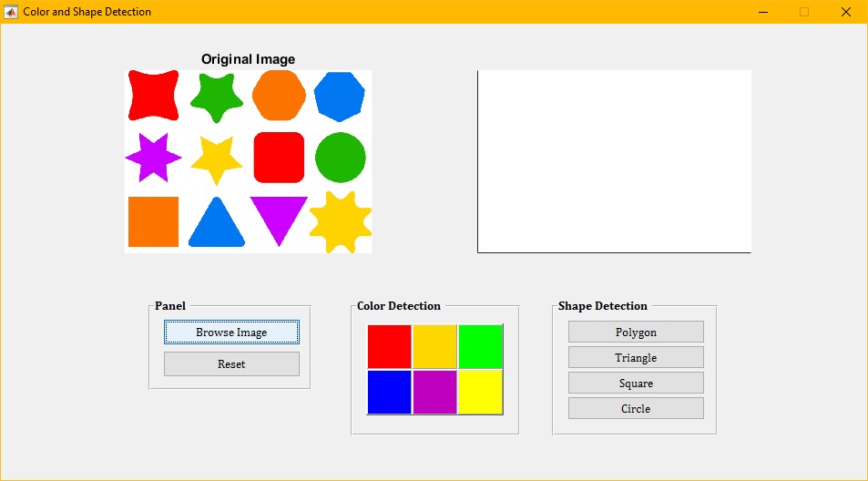Screen dimensions: 868x481
Task: Click the red rounded square shape
Action: tap(279, 158)
